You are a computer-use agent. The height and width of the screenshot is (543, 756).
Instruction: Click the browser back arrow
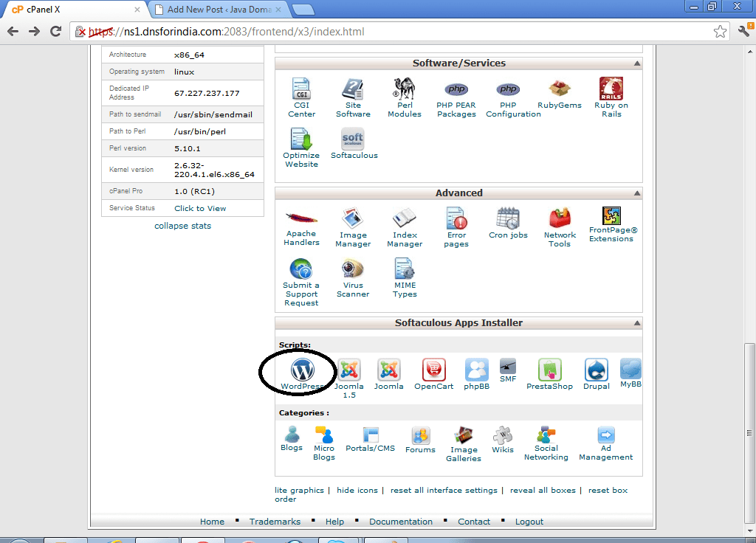[x=13, y=31]
